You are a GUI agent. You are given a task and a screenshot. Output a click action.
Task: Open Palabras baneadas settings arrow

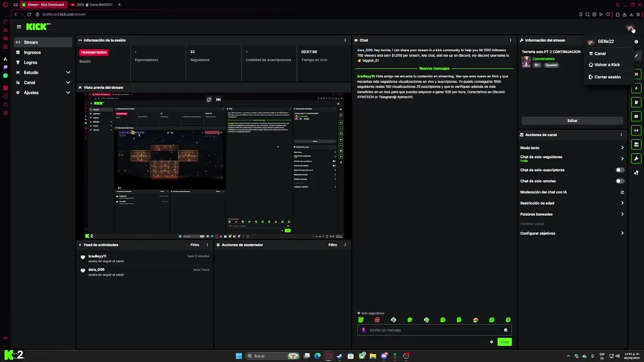coord(622,214)
